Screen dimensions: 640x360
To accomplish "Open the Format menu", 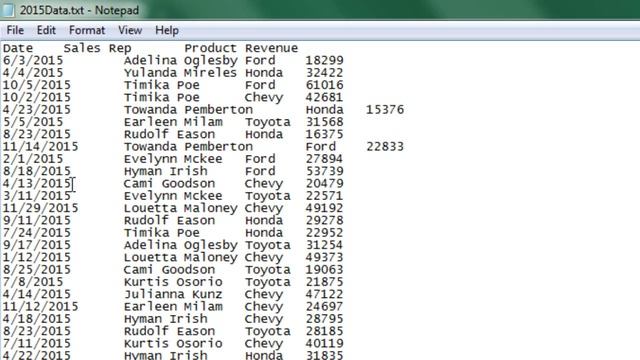I will 87,30.
